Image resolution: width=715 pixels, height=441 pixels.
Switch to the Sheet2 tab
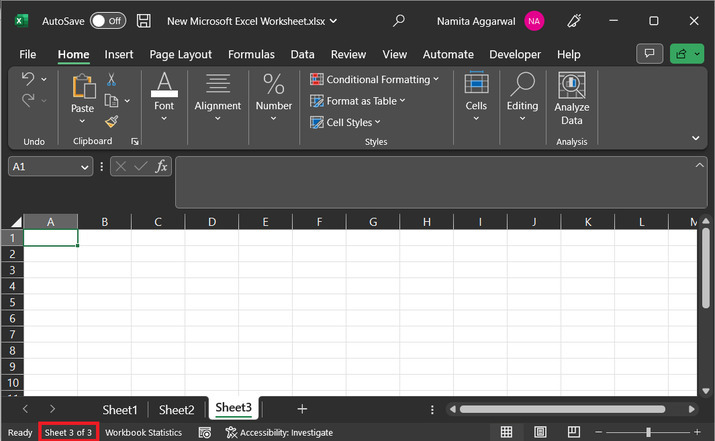point(176,410)
